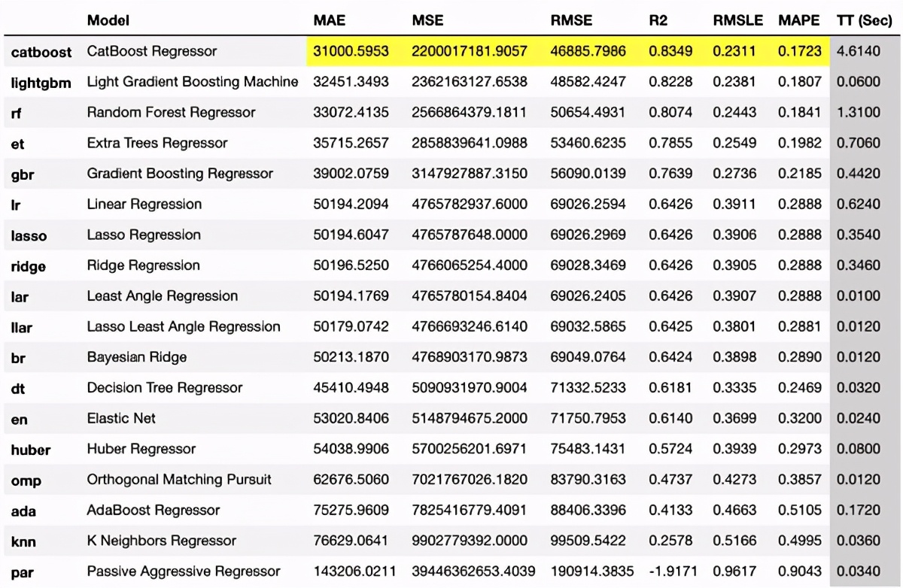Screen dimensions: 903x588
Task: Select the catboost row index label
Action: pyautogui.click(x=41, y=52)
